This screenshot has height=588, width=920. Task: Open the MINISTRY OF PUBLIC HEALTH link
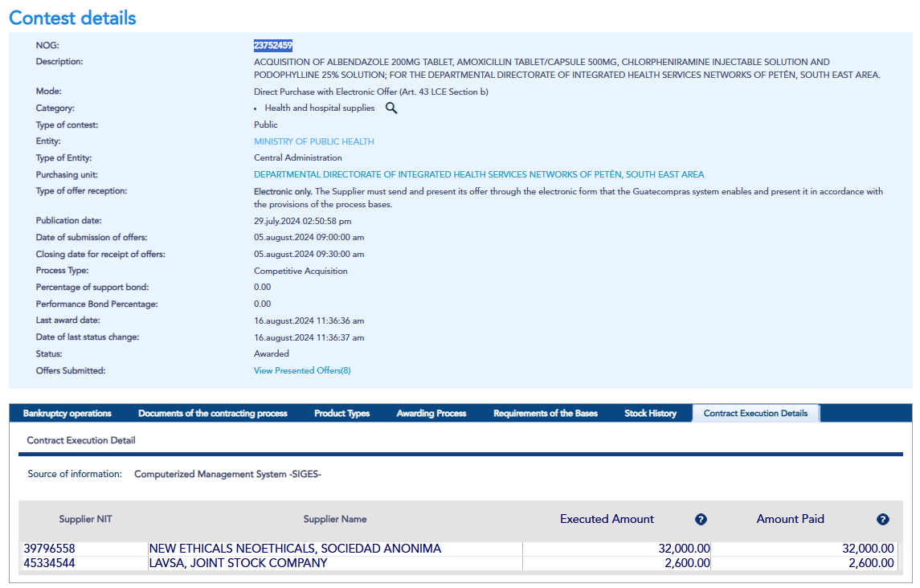(x=314, y=141)
